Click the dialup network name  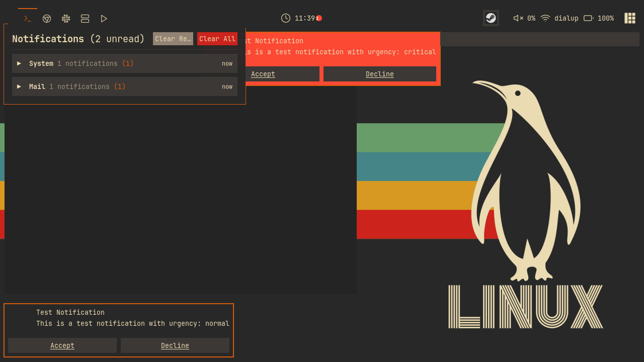point(567,18)
